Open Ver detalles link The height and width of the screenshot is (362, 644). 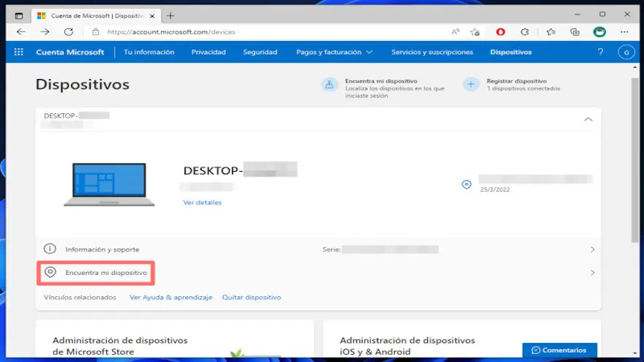click(202, 203)
